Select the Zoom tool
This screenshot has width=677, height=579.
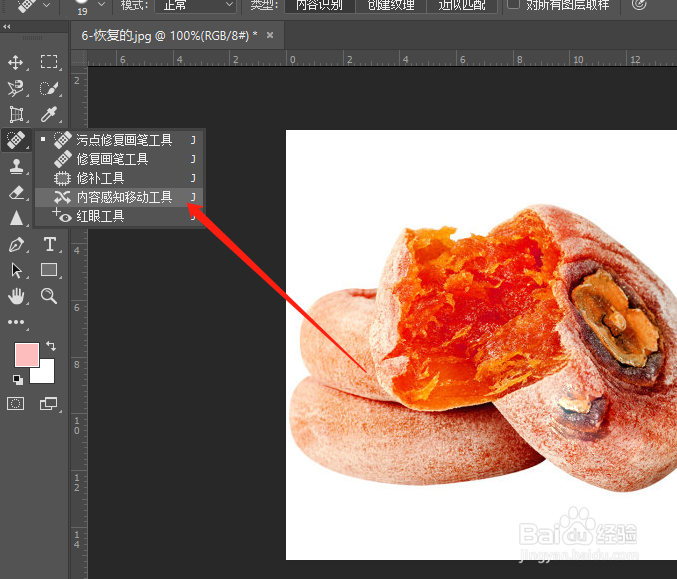(49, 296)
